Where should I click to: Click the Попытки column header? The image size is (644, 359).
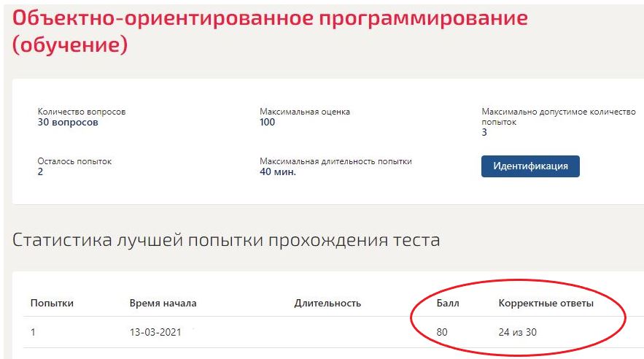[52, 303]
